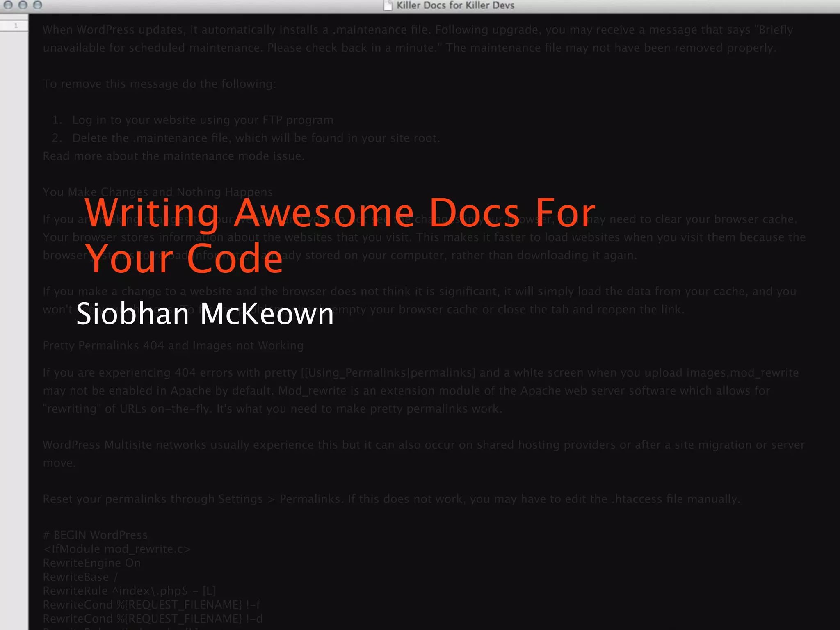Click the 'RewriteBase /' code line
This screenshot has height=630, width=840.
click(x=80, y=577)
